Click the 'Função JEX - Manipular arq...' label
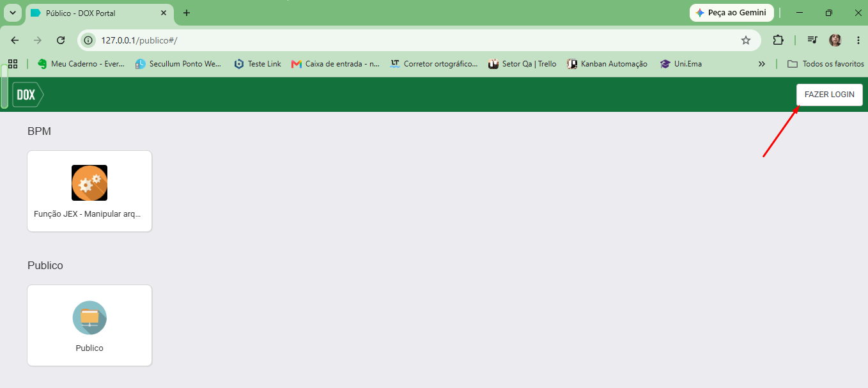The width and height of the screenshot is (868, 388). pyautogui.click(x=88, y=214)
